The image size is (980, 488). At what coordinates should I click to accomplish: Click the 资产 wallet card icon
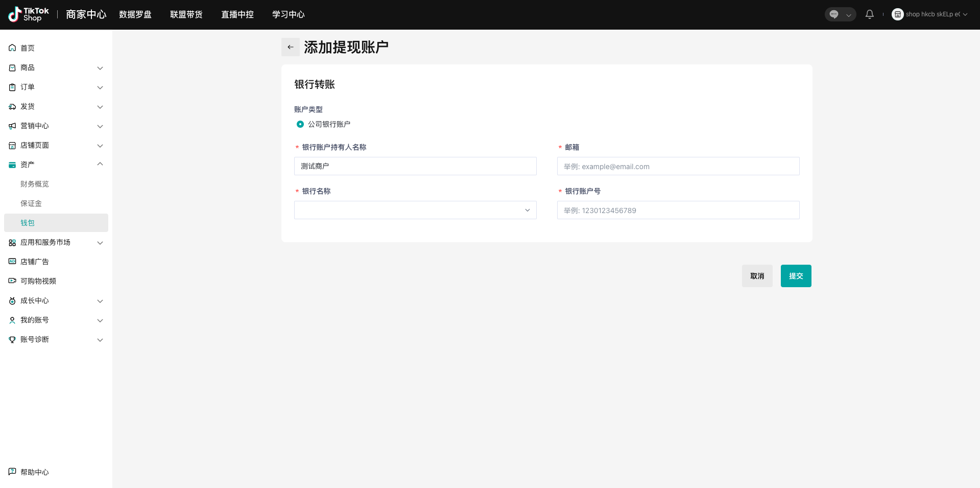[x=12, y=165]
